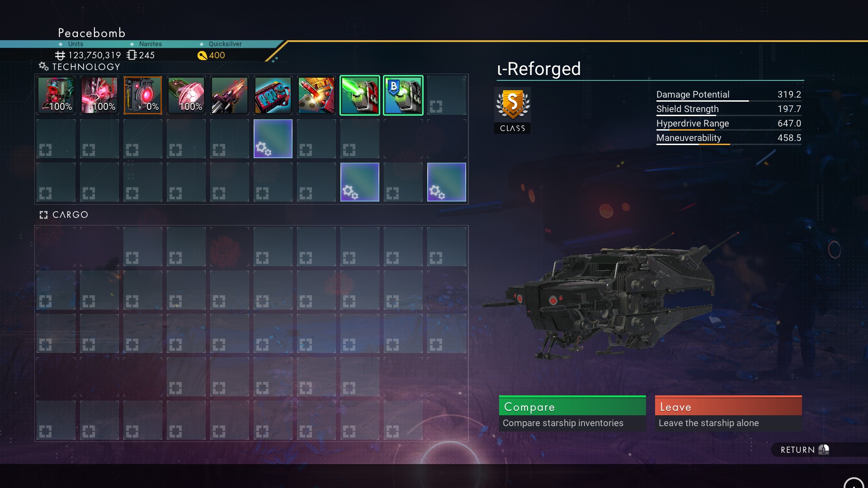Select the supercharged slot in second technology row

pos(273,139)
